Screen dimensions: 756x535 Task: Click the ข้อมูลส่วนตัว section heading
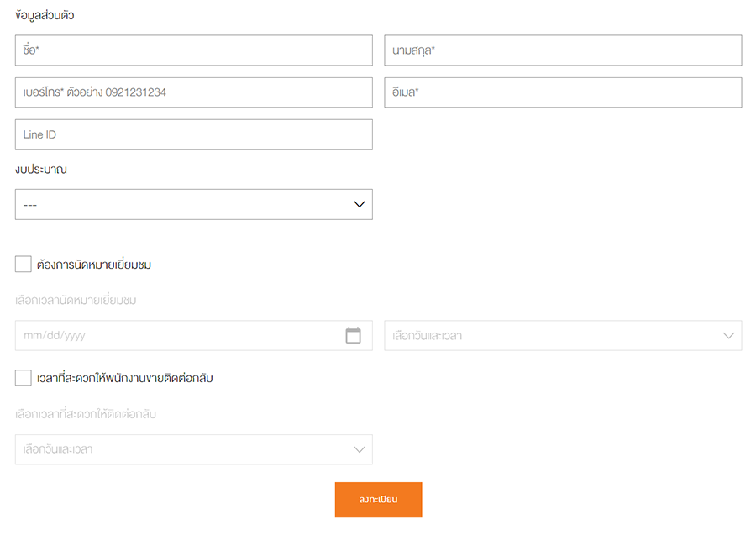point(45,15)
